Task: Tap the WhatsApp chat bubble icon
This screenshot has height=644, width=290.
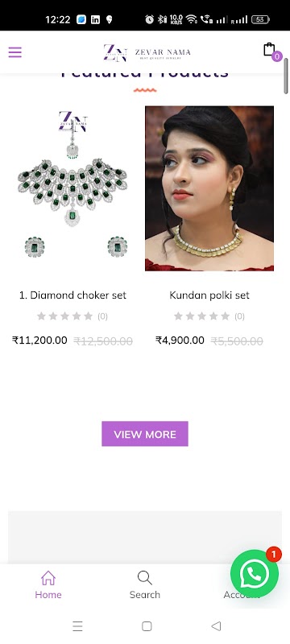Action: coord(255,574)
